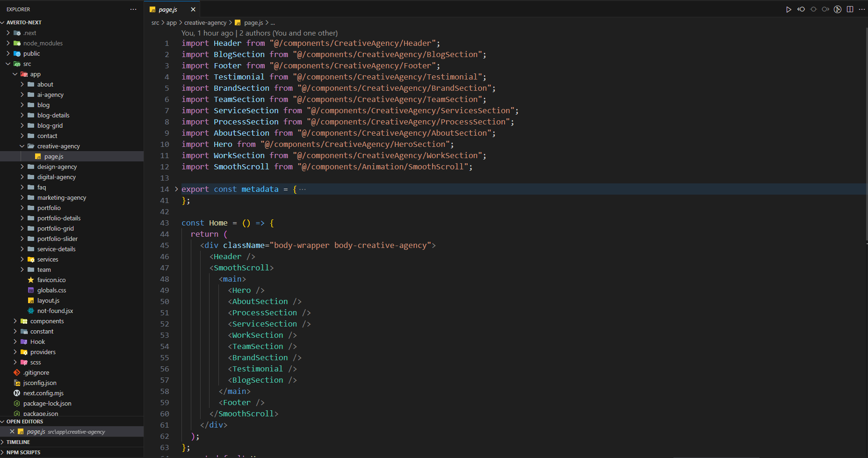Click the scss folder icon
The height and width of the screenshot is (458, 868).
coord(24,362)
